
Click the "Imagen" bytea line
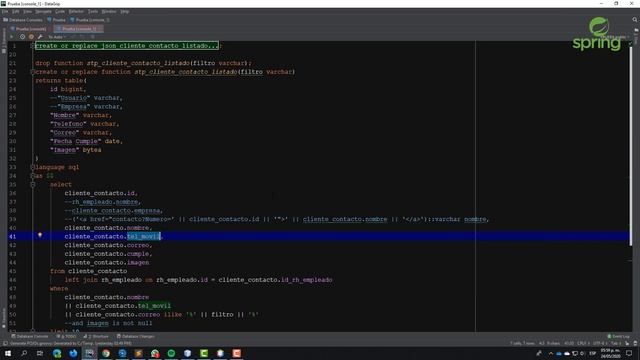(x=76, y=150)
